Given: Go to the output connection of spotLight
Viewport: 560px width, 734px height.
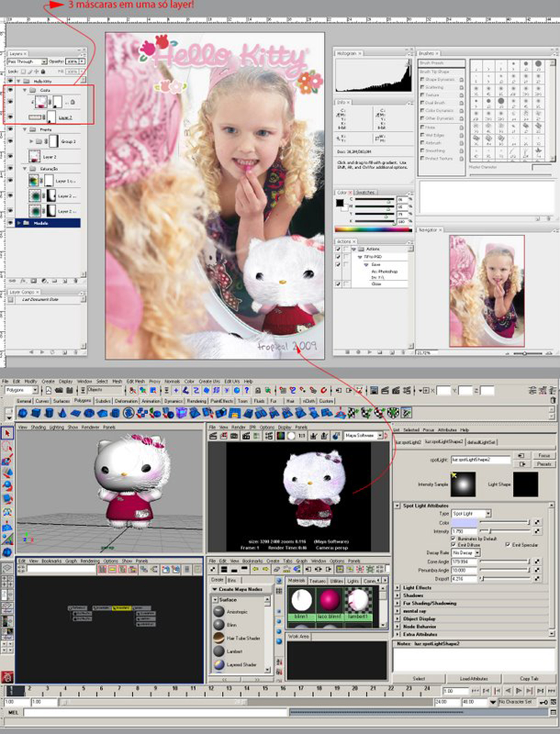Looking at the screenshot, I should point(521,464).
